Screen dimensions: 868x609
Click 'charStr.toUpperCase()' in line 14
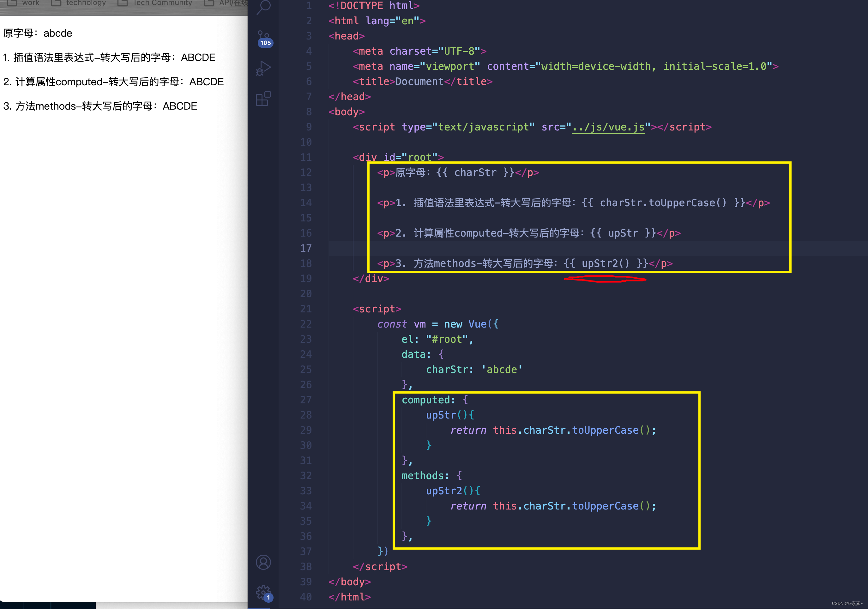(663, 203)
